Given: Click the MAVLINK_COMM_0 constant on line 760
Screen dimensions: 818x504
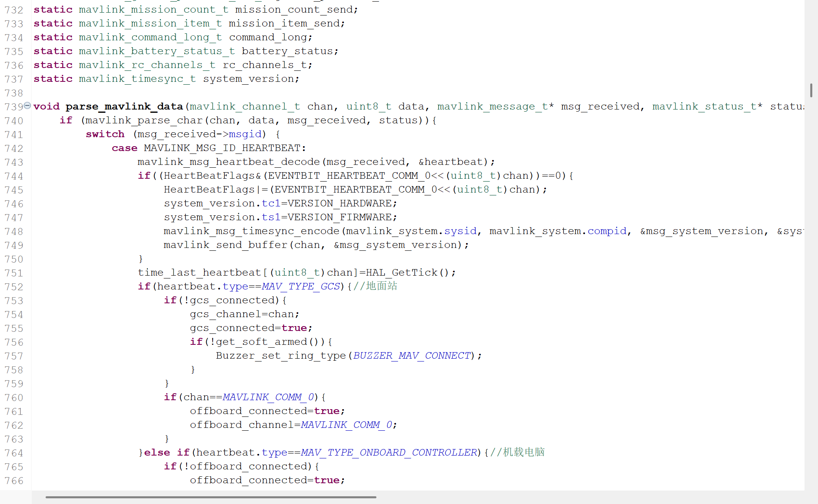Looking at the screenshot, I should tap(268, 397).
